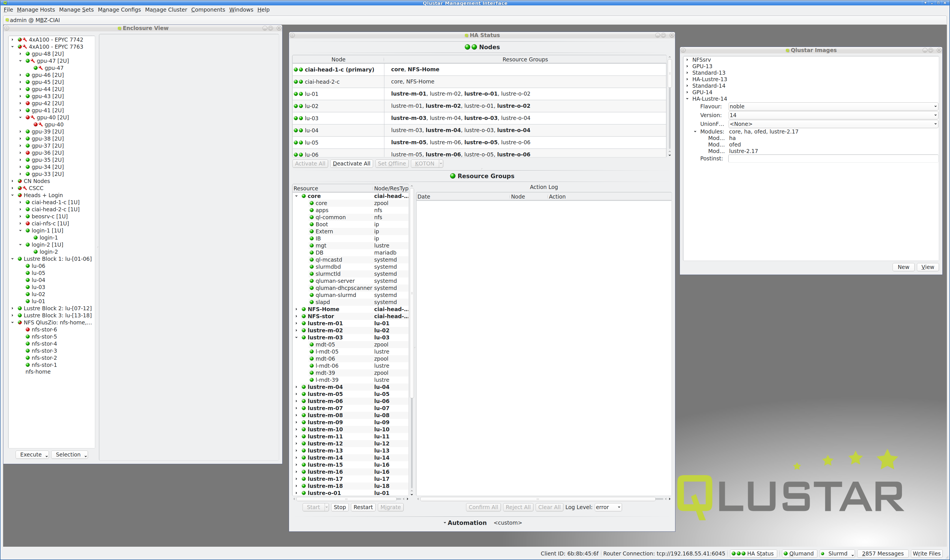The image size is (950, 560).
Task: Click the 2857 Messages button
Action: click(882, 553)
